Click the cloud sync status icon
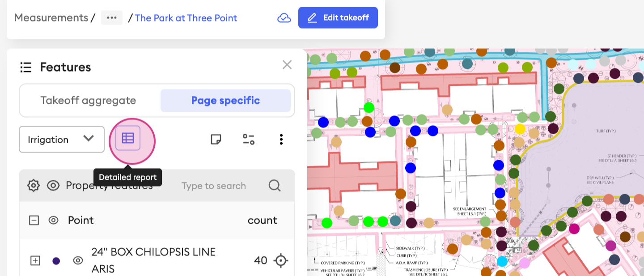The height and width of the screenshot is (276, 644). (x=284, y=18)
